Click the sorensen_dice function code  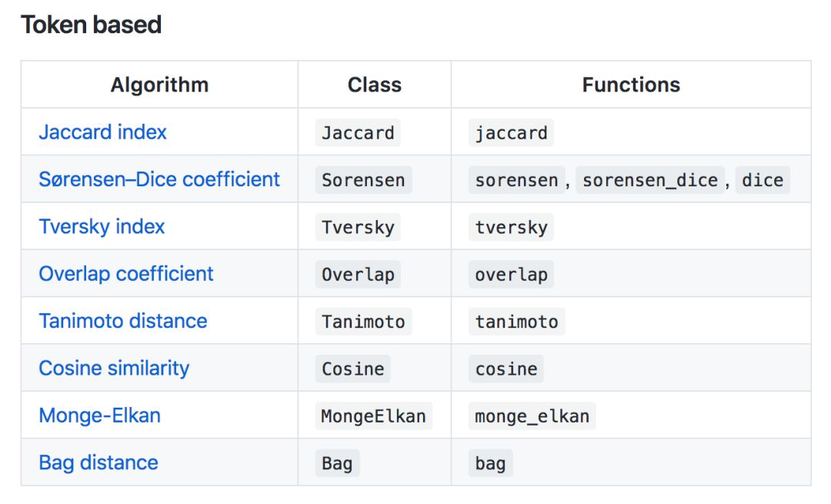coord(650,180)
